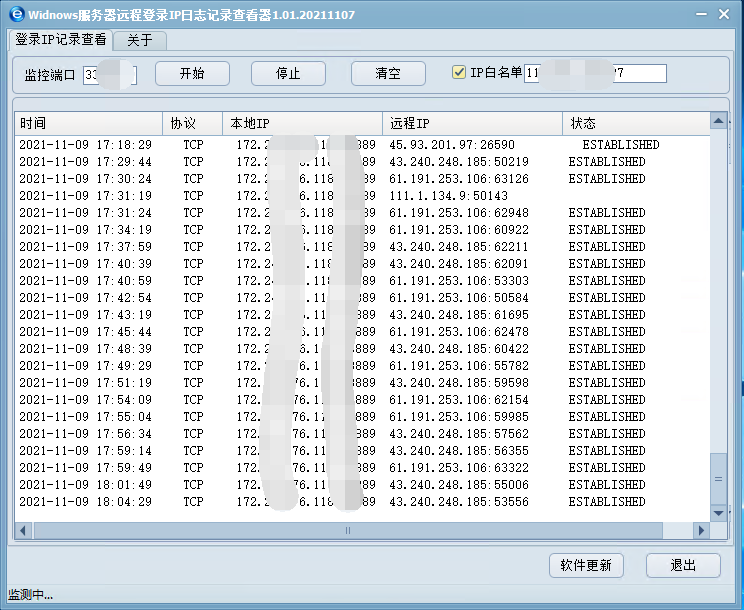Sort by 状态 column header
This screenshot has width=744, height=610.
pos(636,123)
